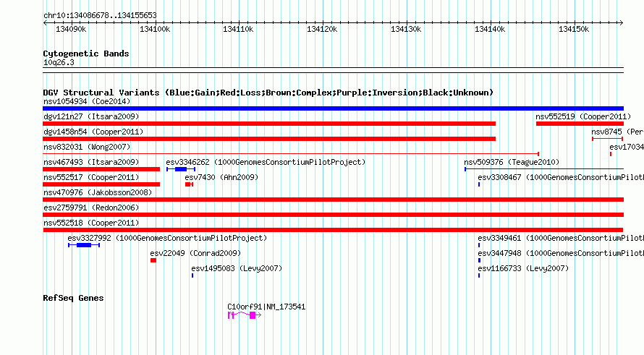
Task: Click the blue esv3327992 gain glyph
Action: click(84, 245)
